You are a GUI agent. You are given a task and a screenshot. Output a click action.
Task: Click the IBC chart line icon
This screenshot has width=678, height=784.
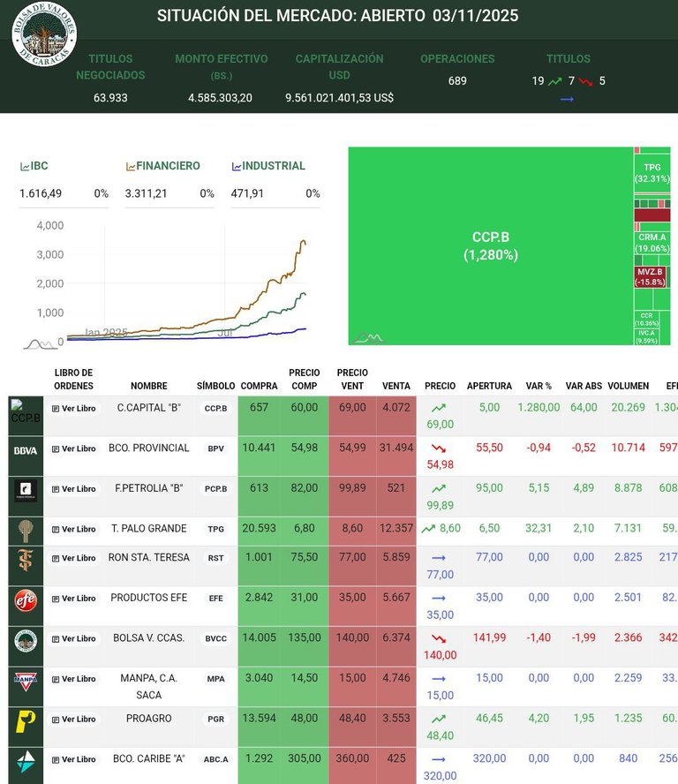point(25,167)
